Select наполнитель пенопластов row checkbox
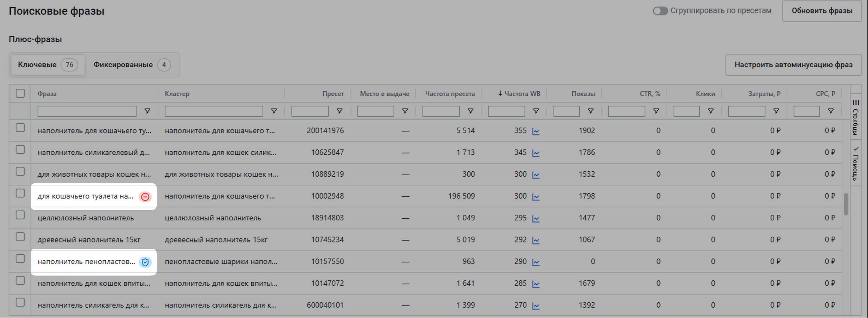Viewport: 868px width, 318px height. pos(20,259)
